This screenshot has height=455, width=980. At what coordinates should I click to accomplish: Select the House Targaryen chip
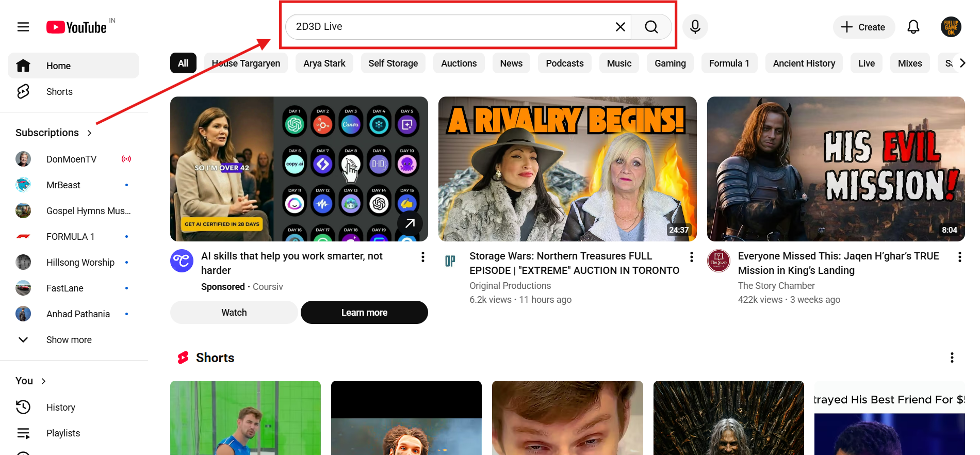[x=246, y=63]
